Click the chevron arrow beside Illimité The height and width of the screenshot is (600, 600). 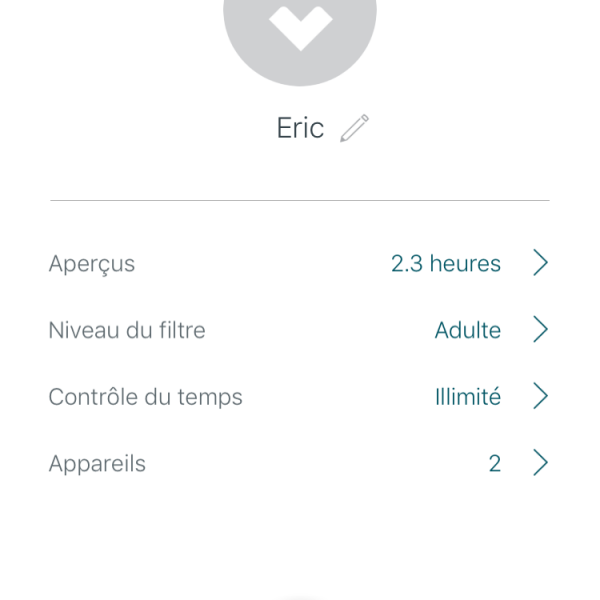(x=540, y=397)
